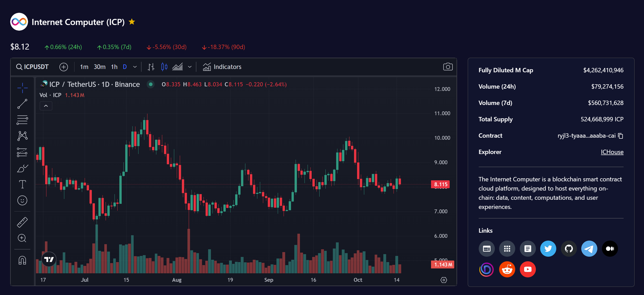Open the Fibonacci retracement tool
Image resolution: width=644 pixels, height=295 pixels.
tap(22, 120)
